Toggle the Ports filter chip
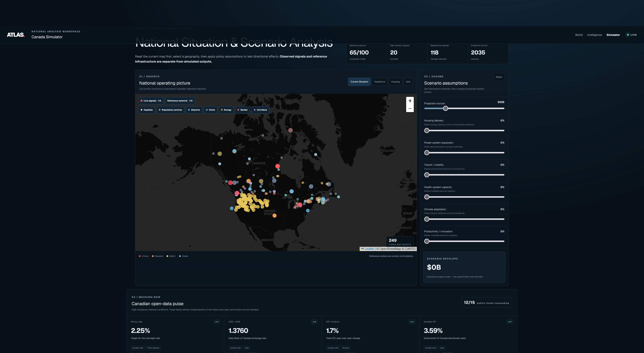 (x=210, y=110)
